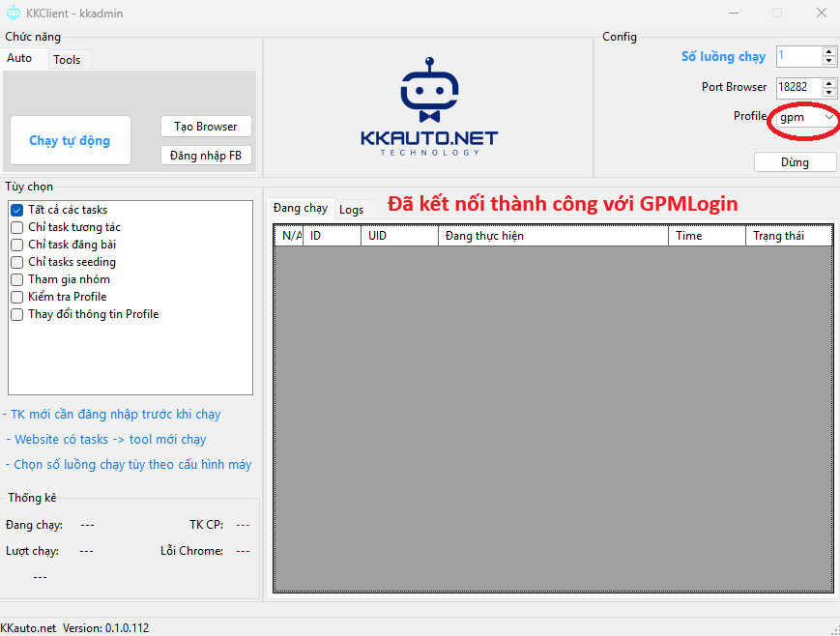Enable 'Tham gia nhóm' checkbox
840x636 pixels.
pyautogui.click(x=16, y=279)
